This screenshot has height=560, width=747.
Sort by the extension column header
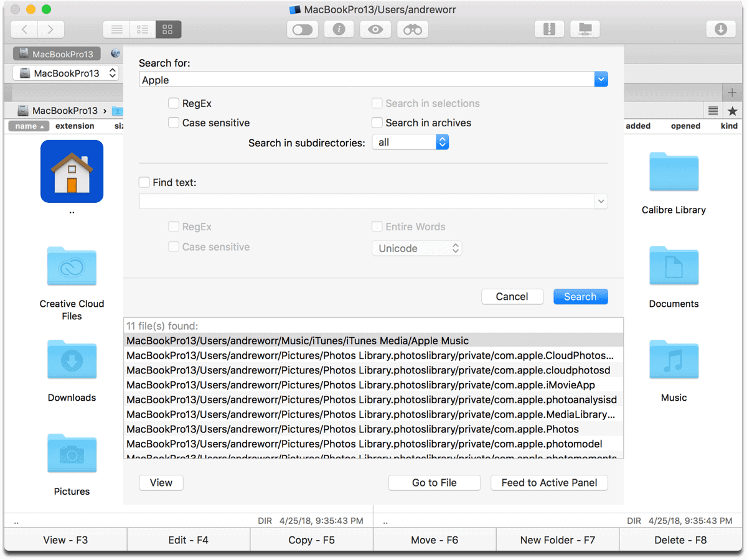click(x=75, y=126)
